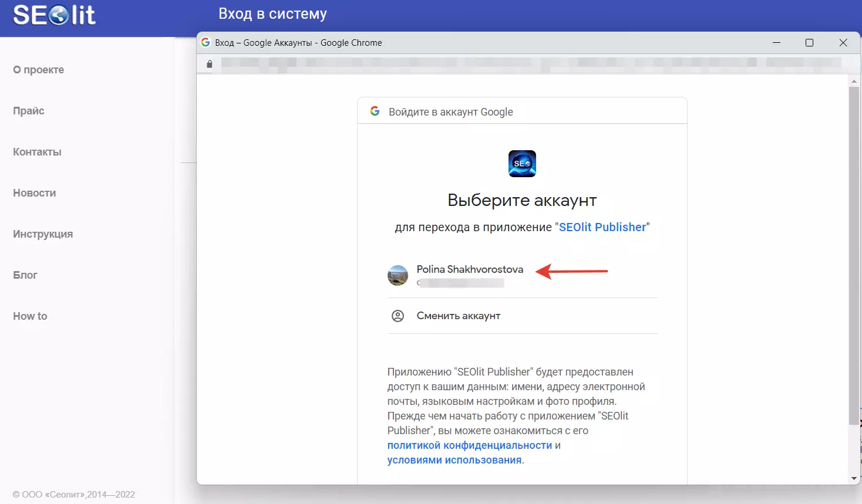Open the условиями использования link
Screen dimensions: 862x504
pyautogui.click(x=454, y=460)
